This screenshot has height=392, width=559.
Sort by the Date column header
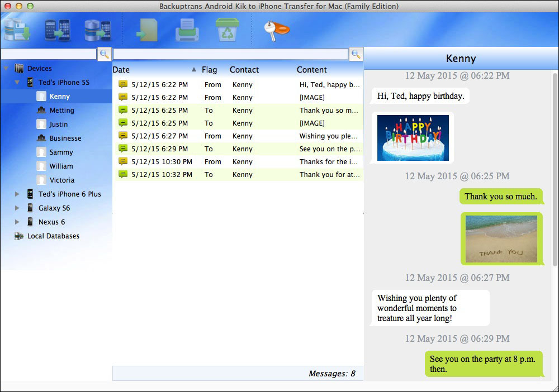(121, 70)
